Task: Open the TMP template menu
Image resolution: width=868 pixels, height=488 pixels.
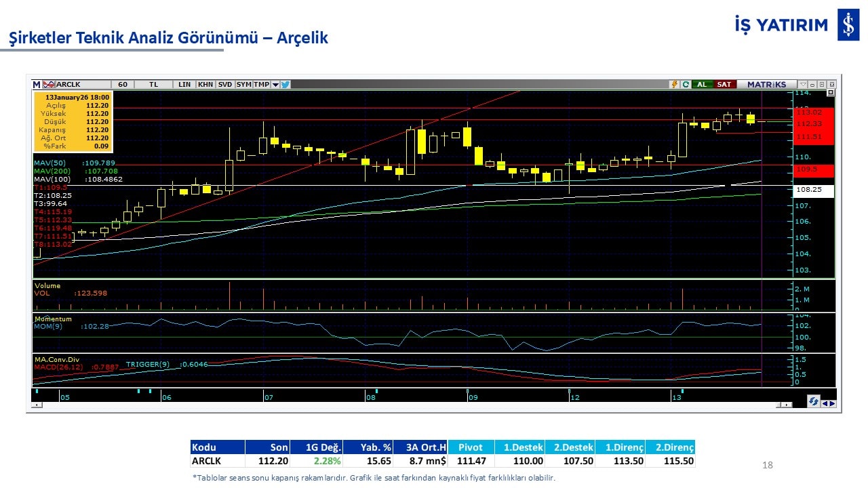Action: tap(262, 85)
